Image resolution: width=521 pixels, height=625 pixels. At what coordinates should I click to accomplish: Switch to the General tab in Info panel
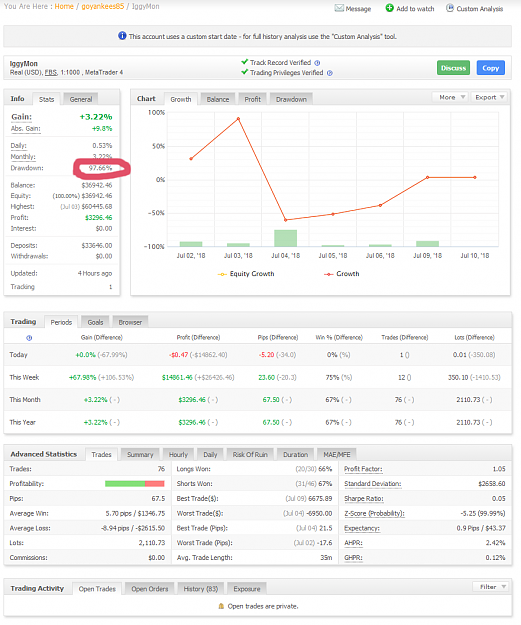click(x=81, y=99)
